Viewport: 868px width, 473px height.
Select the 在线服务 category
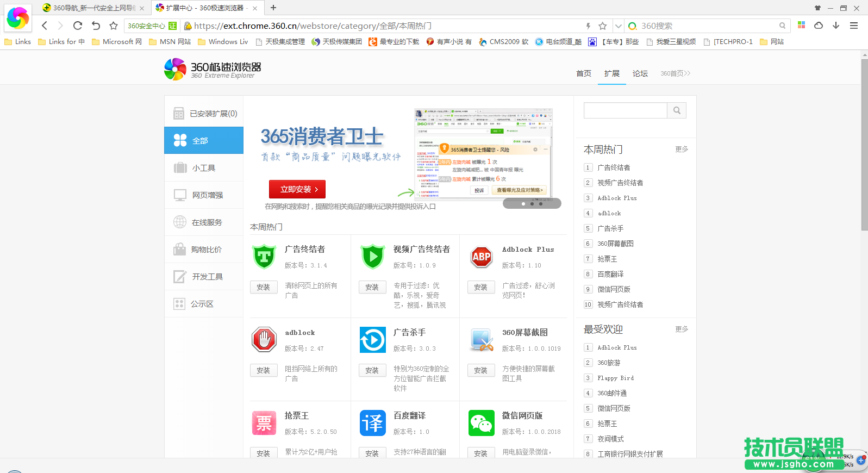tap(204, 222)
